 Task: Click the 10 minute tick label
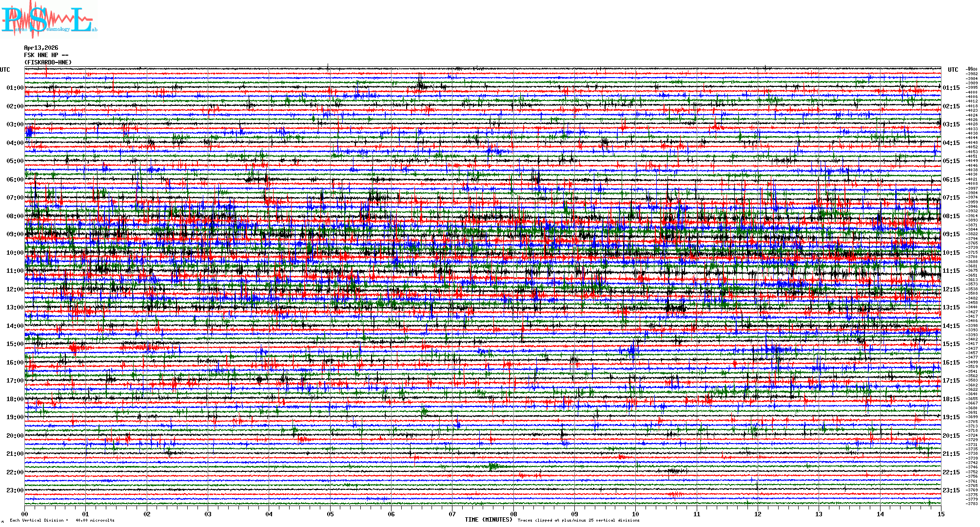tap(635, 514)
